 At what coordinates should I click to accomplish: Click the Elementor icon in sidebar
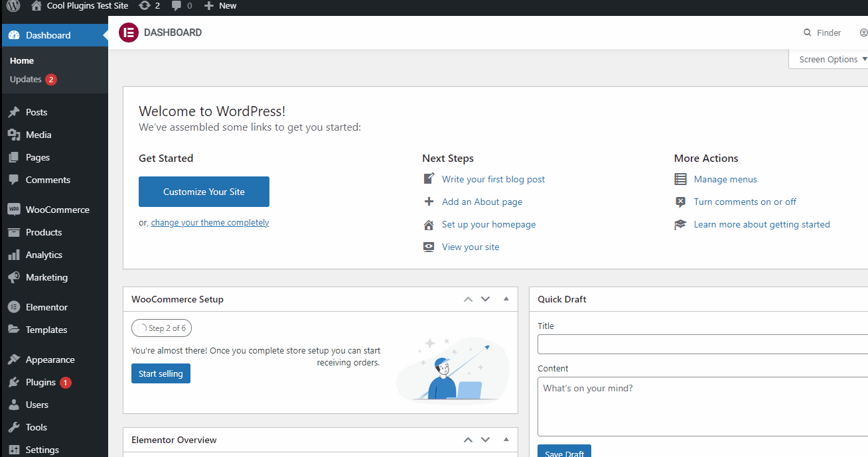point(14,307)
